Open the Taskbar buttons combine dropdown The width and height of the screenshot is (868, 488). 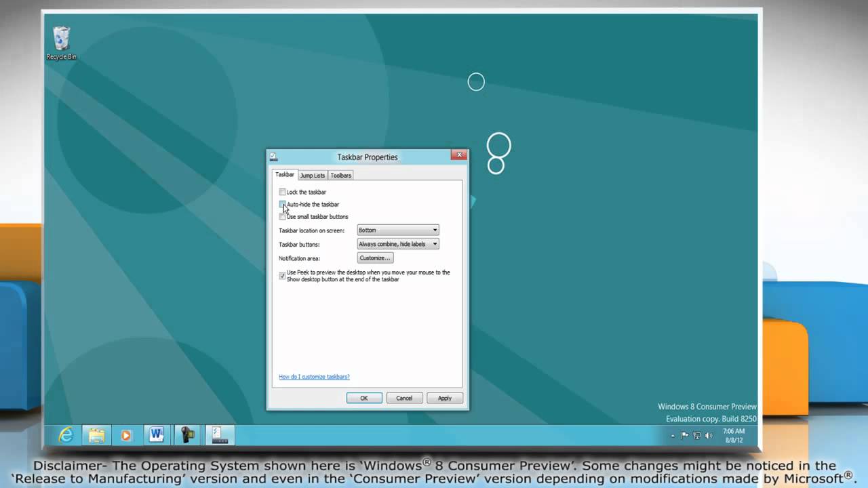(398, 244)
